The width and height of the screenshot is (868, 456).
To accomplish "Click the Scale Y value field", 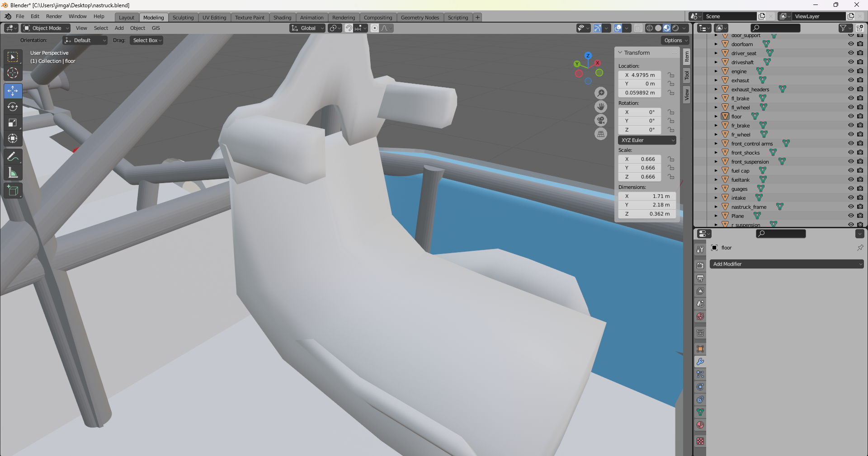I will tap(640, 168).
